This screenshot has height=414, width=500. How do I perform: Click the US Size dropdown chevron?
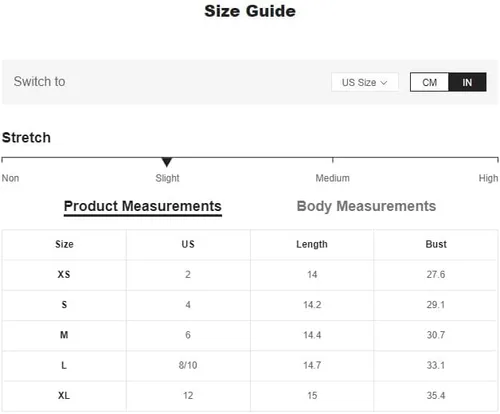(x=384, y=82)
